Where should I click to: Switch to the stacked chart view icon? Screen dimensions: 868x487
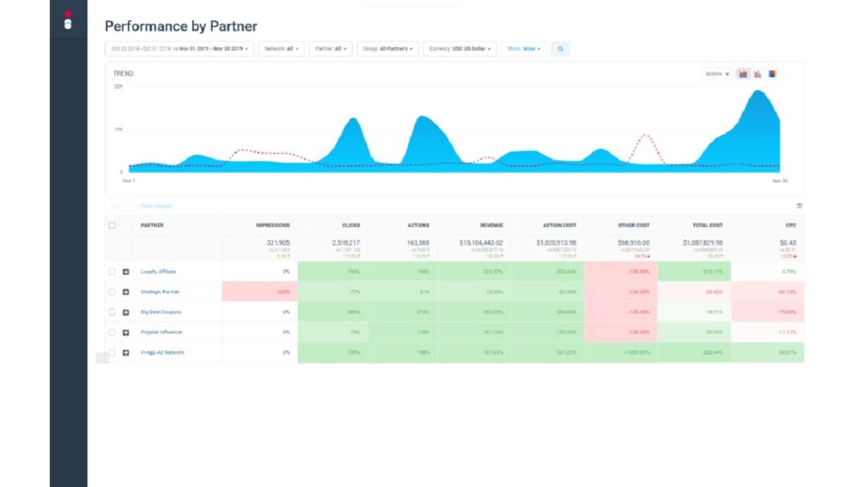(772, 74)
